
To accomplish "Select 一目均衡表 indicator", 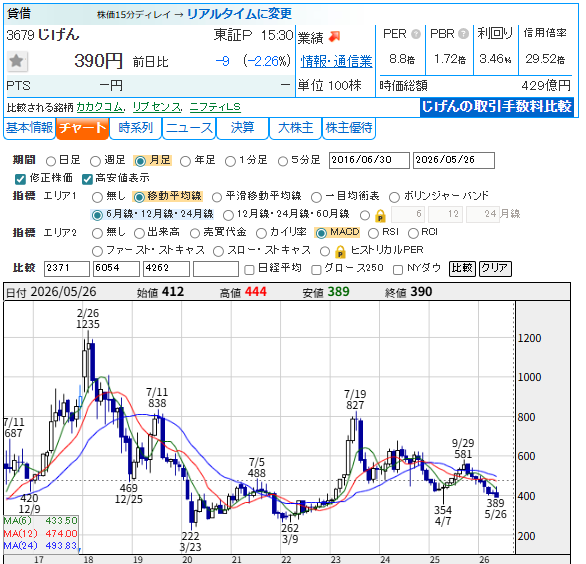I will [316, 197].
